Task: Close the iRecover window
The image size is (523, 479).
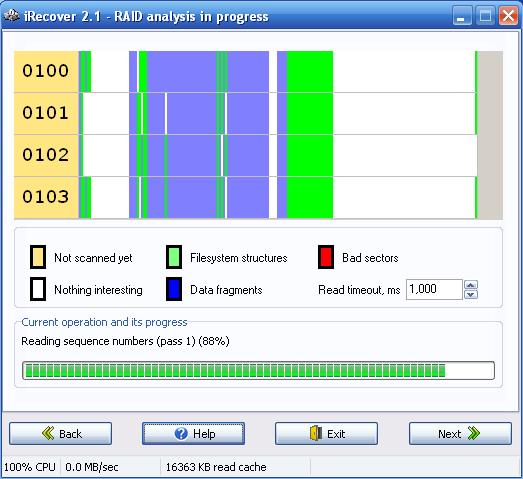Action: pyautogui.click(x=508, y=15)
